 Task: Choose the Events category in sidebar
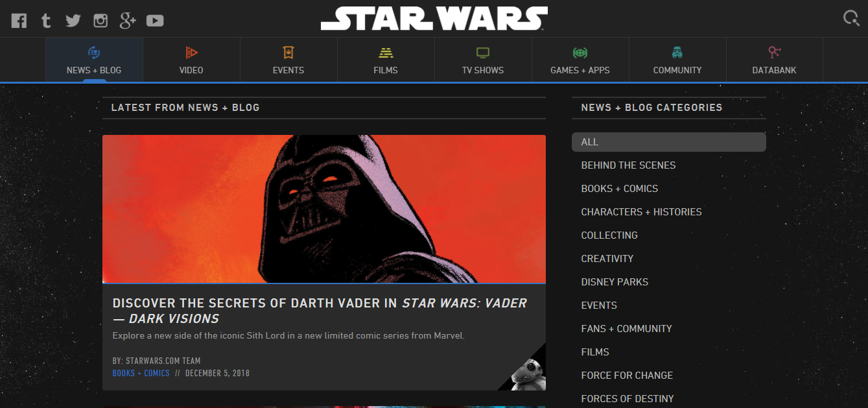[x=599, y=306]
